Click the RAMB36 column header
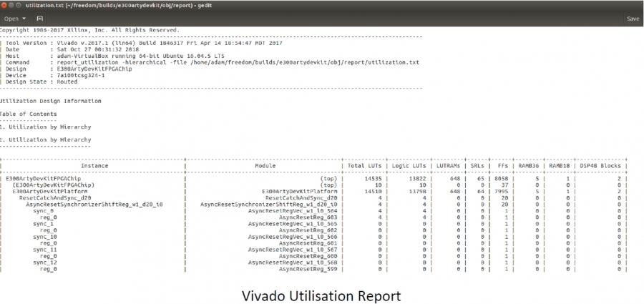Image resolution: width=644 pixels, height=304 pixels. (528, 165)
